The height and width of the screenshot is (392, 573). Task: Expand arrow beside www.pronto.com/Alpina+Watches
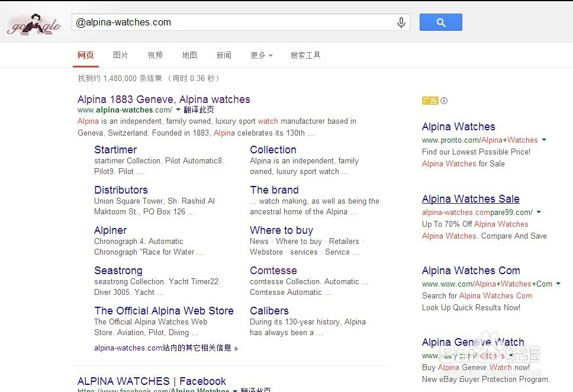544,140
